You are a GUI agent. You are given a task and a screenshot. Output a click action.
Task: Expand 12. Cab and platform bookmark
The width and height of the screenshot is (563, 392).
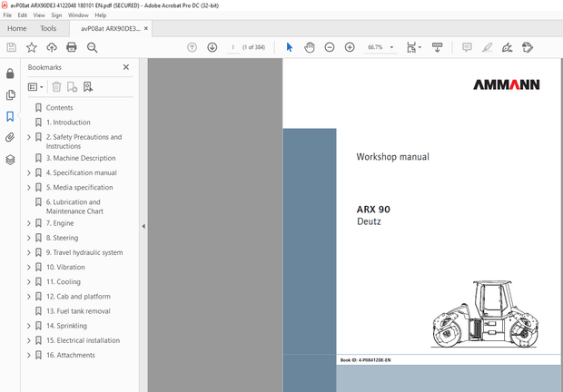[29, 297]
